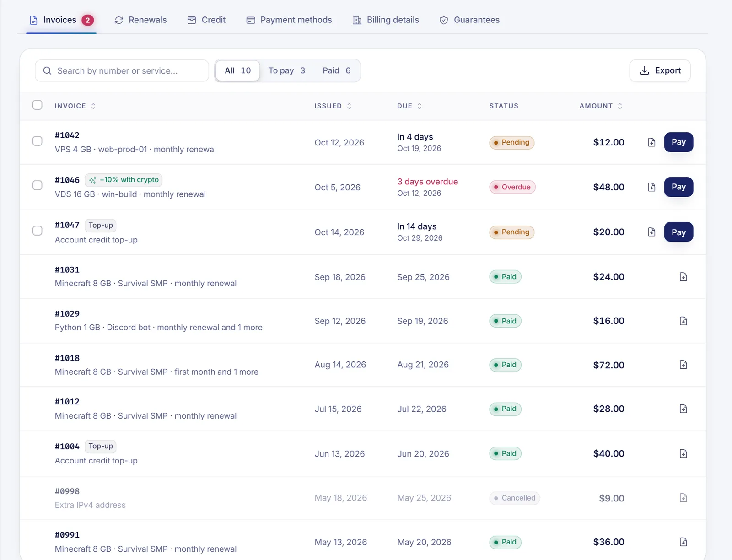The width and height of the screenshot is (732, 560).
Task: Switch to the Renewals tab
Action: [x=140, y=20]
